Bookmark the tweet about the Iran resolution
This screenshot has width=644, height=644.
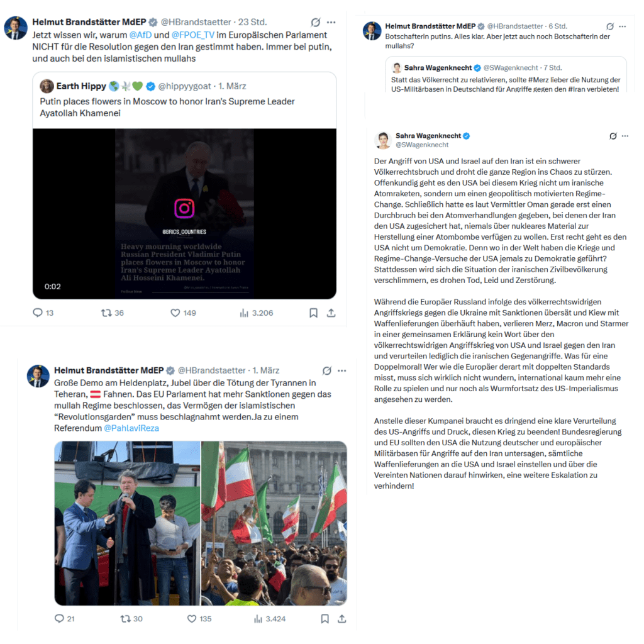pos(313,313)
